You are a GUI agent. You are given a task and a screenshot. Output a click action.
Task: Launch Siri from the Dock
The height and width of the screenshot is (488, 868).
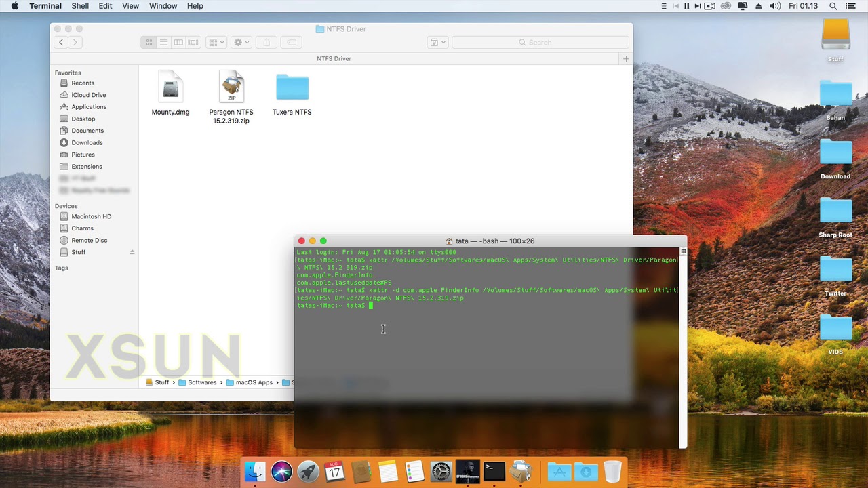pos(281,471)
